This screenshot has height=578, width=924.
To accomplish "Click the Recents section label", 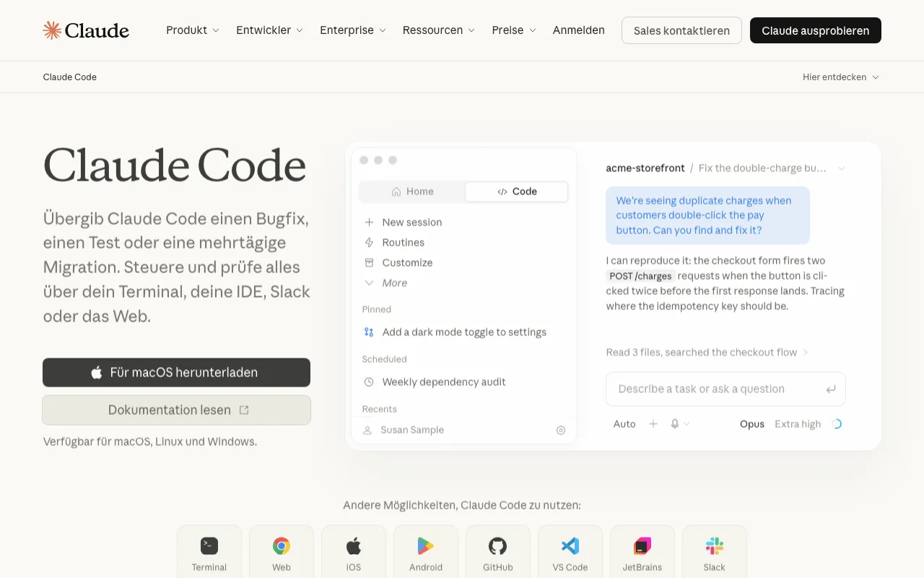I will click(x=380, y=409).
